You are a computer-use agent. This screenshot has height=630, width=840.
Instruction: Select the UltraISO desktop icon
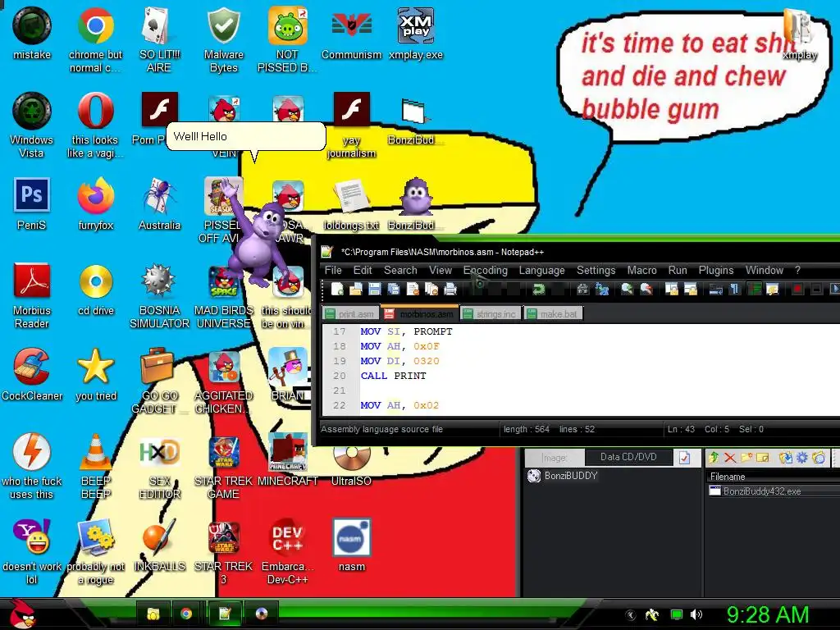351,466
